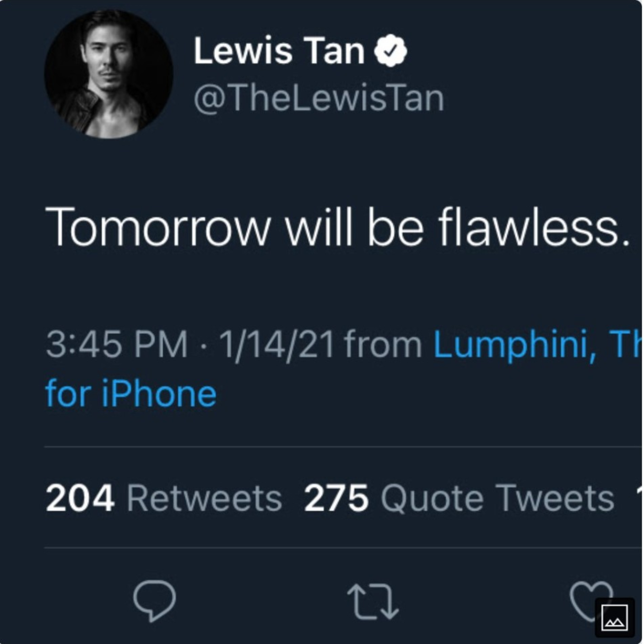Click the word Tomorrow in the tweet
Image resolution: width=644 pixels, height=644 pixels.
click(x=157, y=227)
